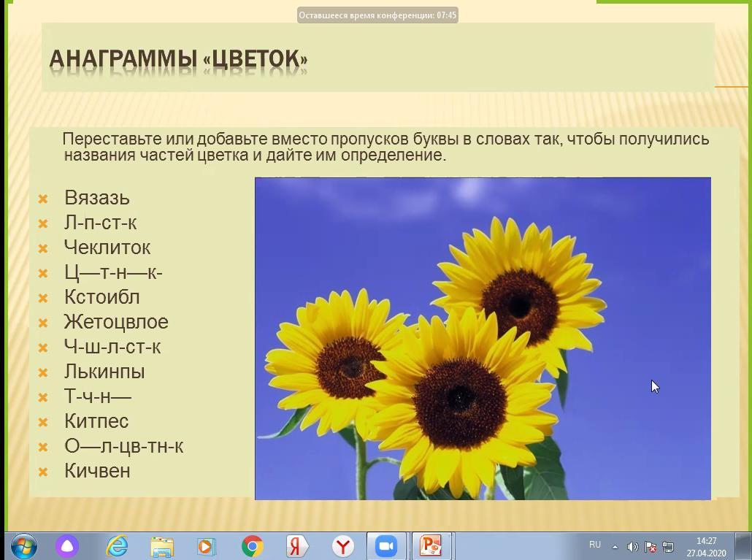Select the word О—л-цв-тн-к
Screen dimensions: 752x560
pos(123,446)
